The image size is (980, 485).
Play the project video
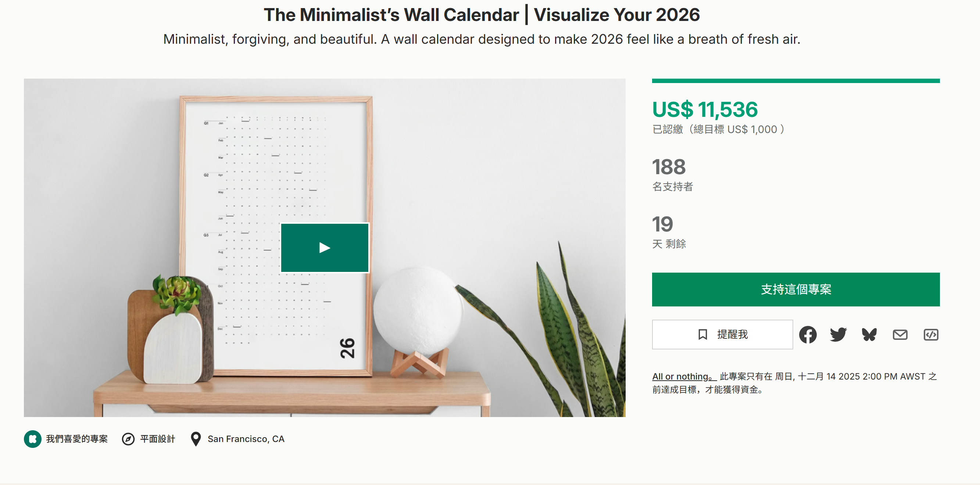coord(325,248)
